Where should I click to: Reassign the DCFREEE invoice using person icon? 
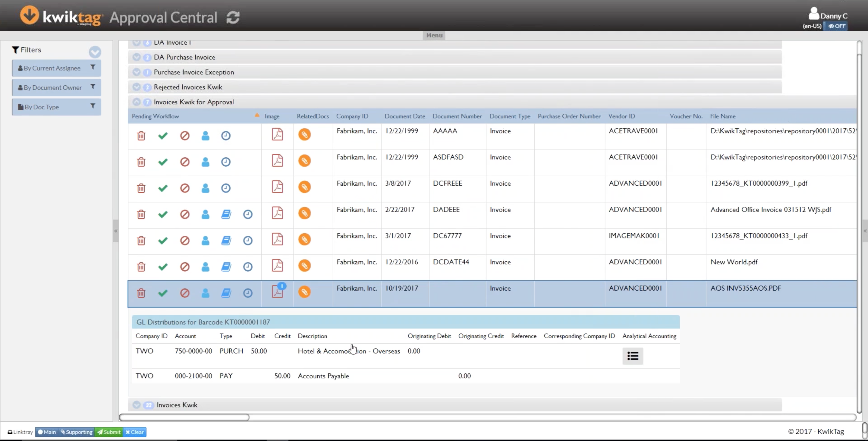pyautogui.click(x=205, y=188)
